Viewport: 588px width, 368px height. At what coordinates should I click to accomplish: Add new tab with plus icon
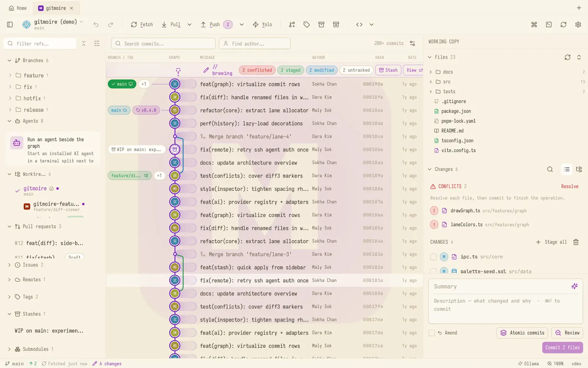point(579,8)
